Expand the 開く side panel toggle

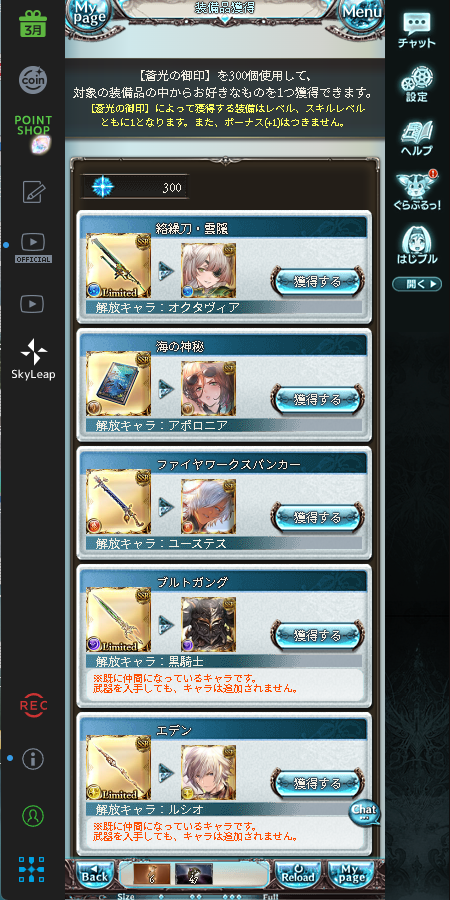417,284
